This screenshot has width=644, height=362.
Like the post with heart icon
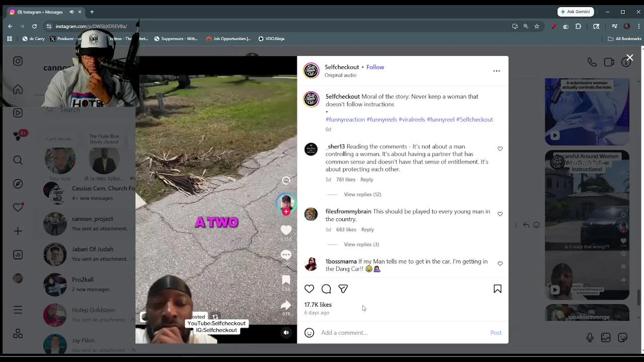[309, 289]
